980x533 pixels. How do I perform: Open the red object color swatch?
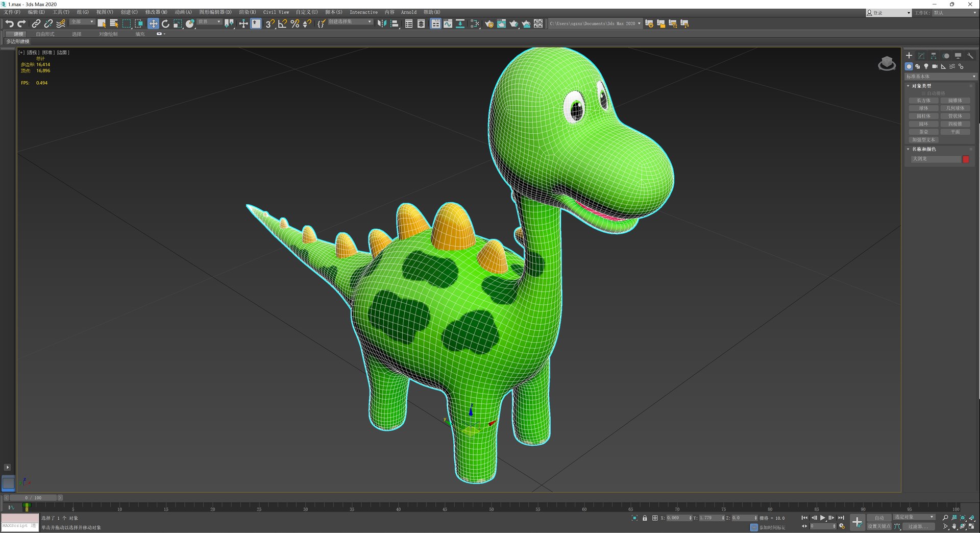coord(966,159)
